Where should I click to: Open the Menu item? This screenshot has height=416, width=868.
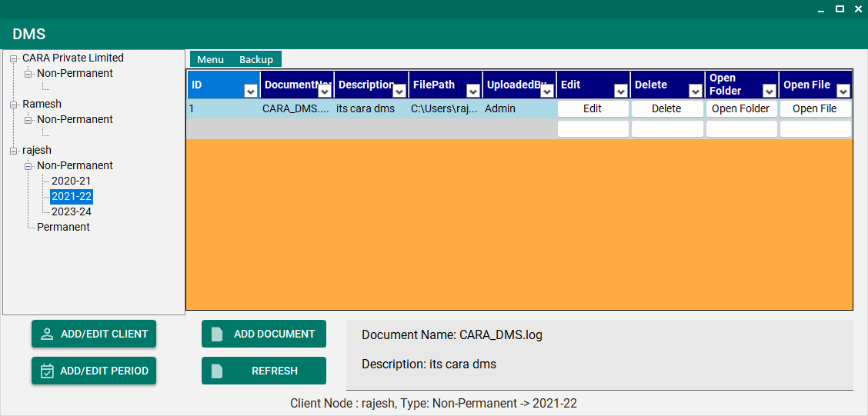(x=210, y=59)
